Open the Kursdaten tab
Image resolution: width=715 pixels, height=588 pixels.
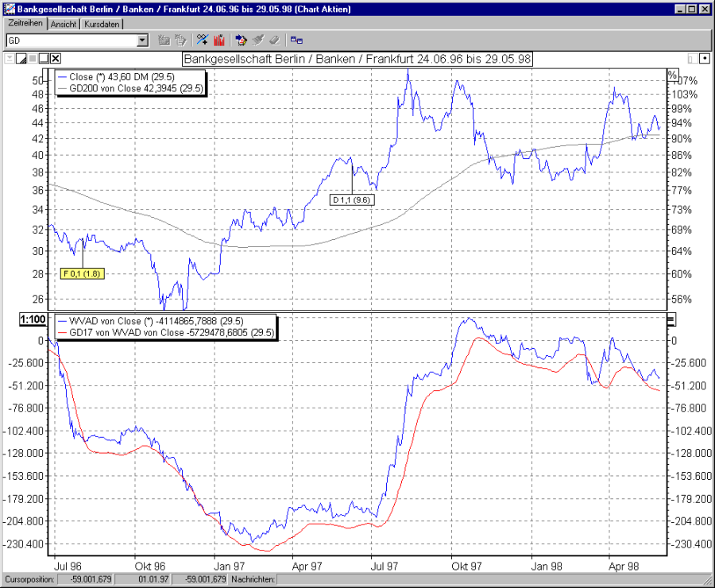click(102, 24)
